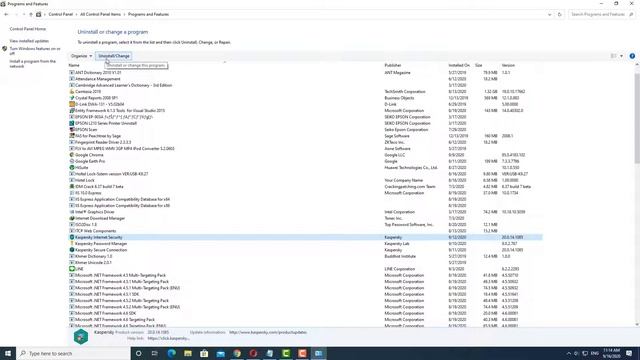Click the scrollbar down arrow
The image size is (640, 360).
(x=637, y=324)
